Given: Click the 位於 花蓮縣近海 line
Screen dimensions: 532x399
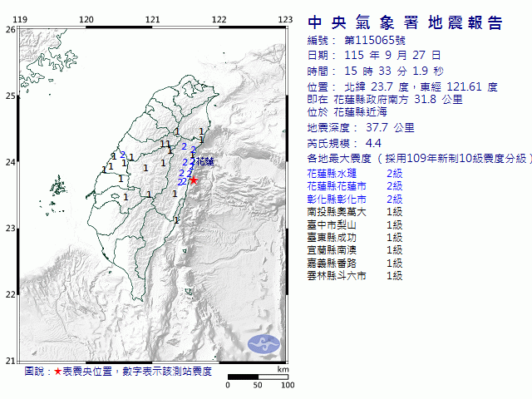Looking at the screenshot, I should tap(347, 112).
